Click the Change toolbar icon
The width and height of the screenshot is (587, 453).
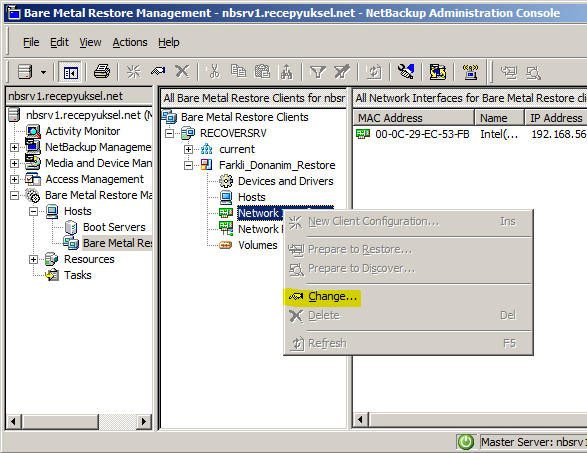click(158, 71)
